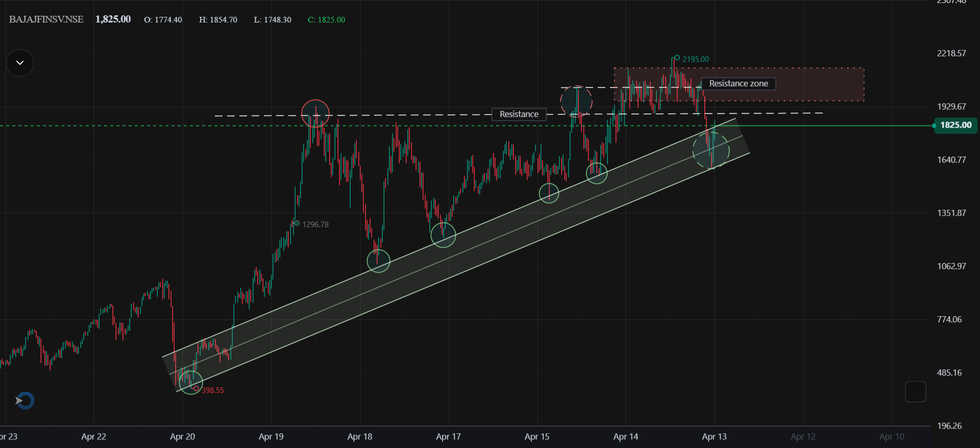Click the 1640.77 price axis label
Image resolution: width=980 pixels, height=448 pixels.
coord(951,160)
